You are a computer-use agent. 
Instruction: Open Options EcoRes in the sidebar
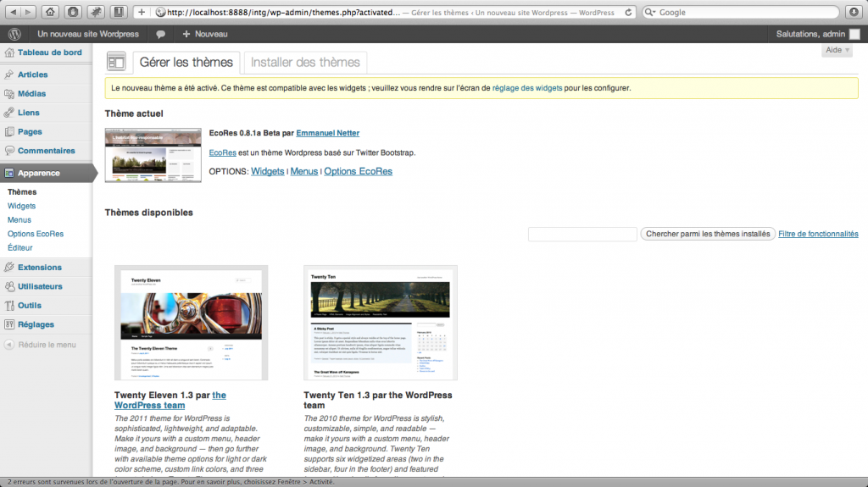point(36,234)
